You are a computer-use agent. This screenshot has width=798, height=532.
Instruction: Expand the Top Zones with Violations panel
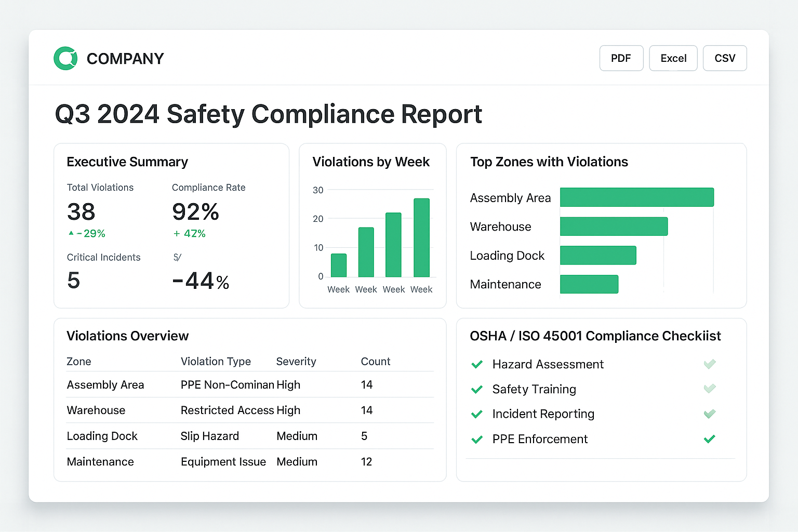point(549,162)
